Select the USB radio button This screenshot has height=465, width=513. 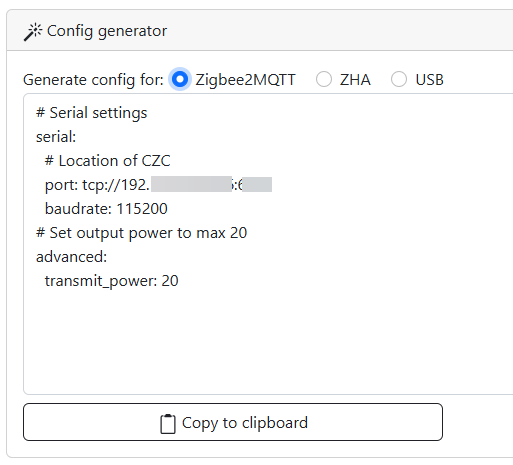(399, 79)
